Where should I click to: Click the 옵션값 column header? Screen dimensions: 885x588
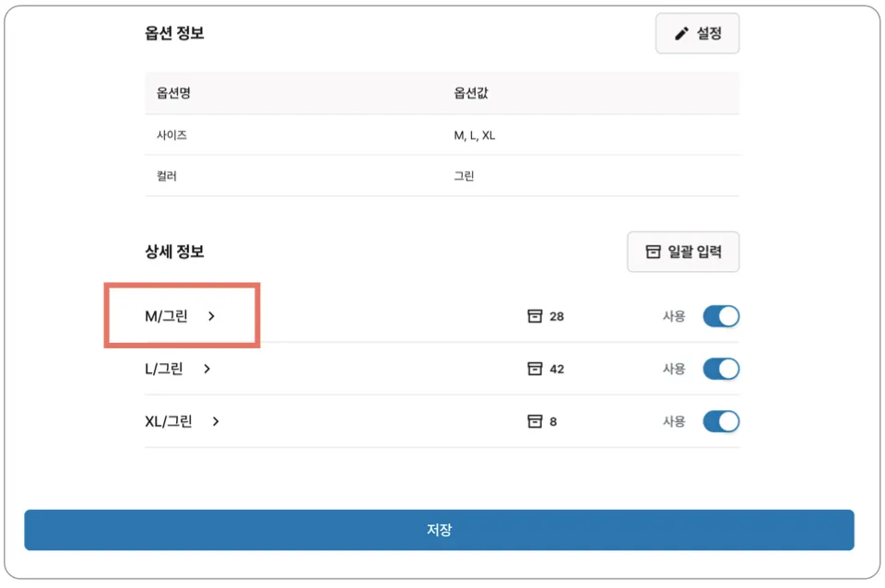click(x=470, y=93)
